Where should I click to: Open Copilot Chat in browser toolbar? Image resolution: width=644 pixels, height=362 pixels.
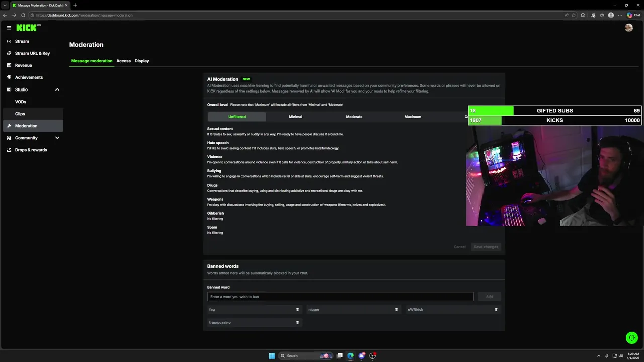[633, 15]
